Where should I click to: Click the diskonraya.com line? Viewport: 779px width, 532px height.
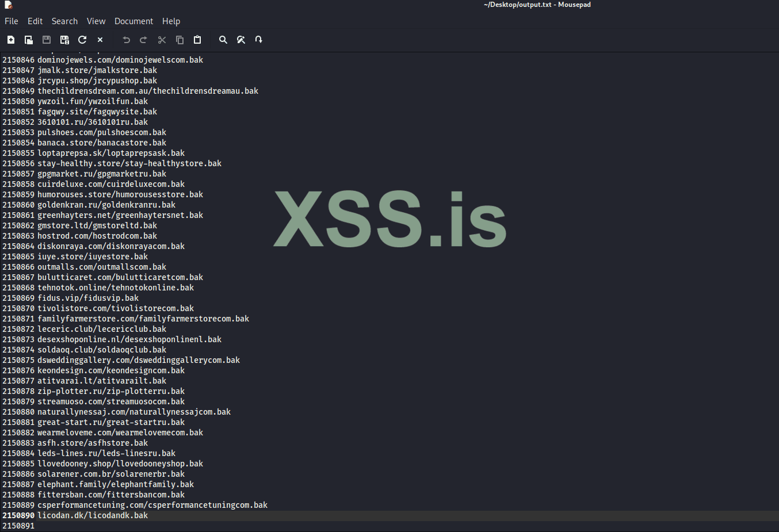coord(111,246)
